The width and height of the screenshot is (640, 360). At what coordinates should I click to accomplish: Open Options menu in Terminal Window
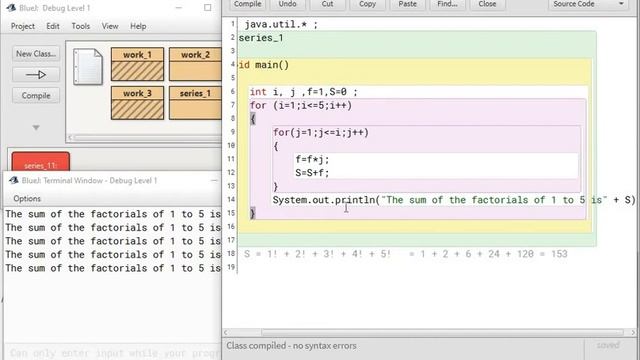27,199
